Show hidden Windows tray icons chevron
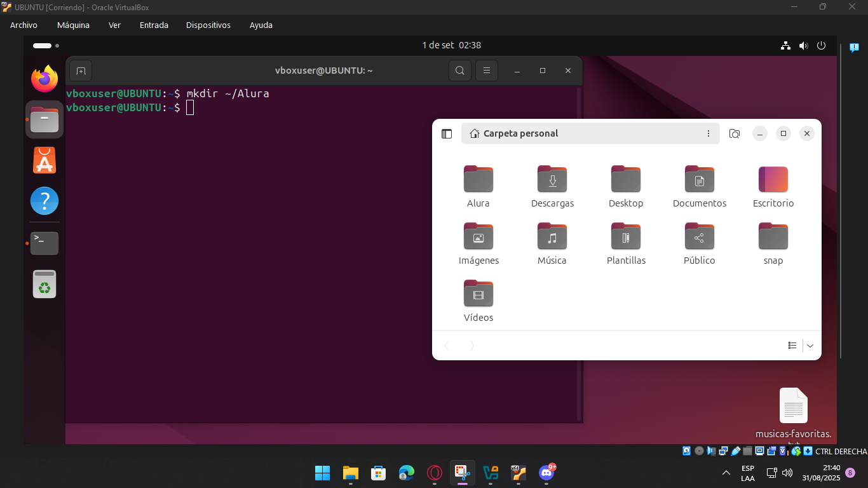Screen dimensions: 868x488 click(x=726, y=473)
